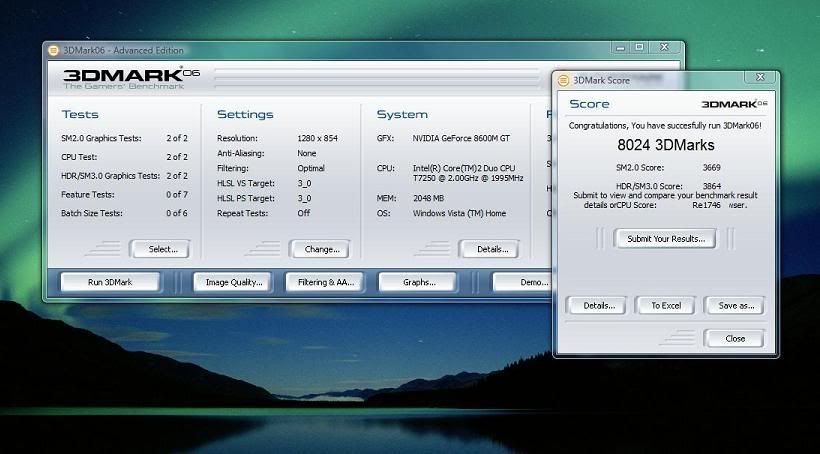Click the Settings section heading
Viewport: 820px width, 454px height.
click(x=245, y=115)
